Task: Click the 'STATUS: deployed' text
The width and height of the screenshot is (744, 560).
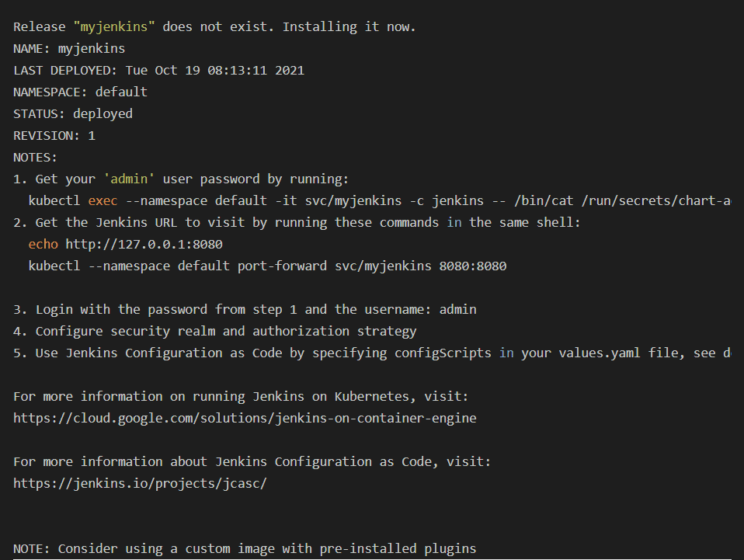Action: pyautogui.click(x=73, y=114)
